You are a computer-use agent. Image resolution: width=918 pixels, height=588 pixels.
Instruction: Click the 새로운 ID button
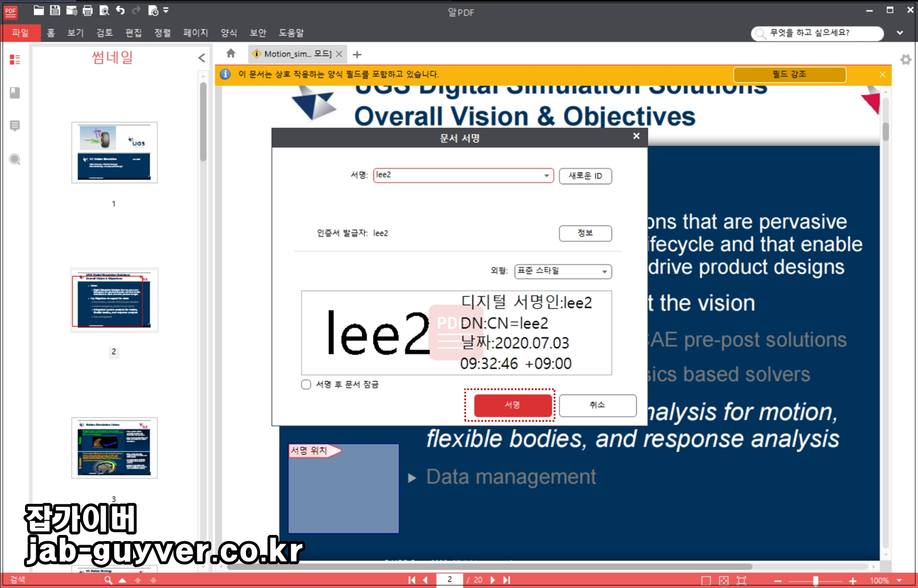click(585, 176)
